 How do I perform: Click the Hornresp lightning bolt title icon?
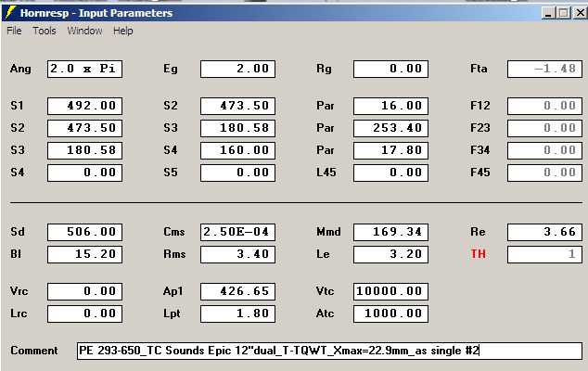tap(10, 13)
